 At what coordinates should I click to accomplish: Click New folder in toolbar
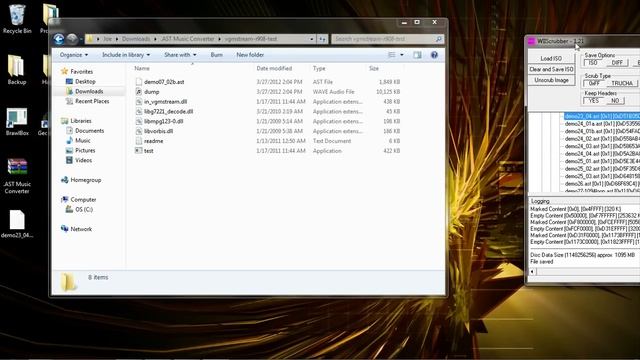click(250, 55)
